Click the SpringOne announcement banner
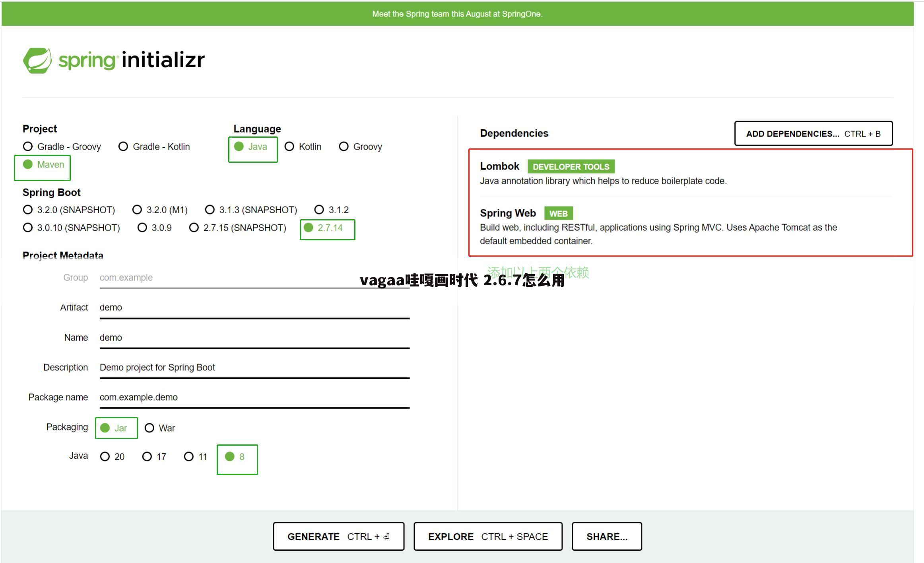 click(x=457, y=14)
